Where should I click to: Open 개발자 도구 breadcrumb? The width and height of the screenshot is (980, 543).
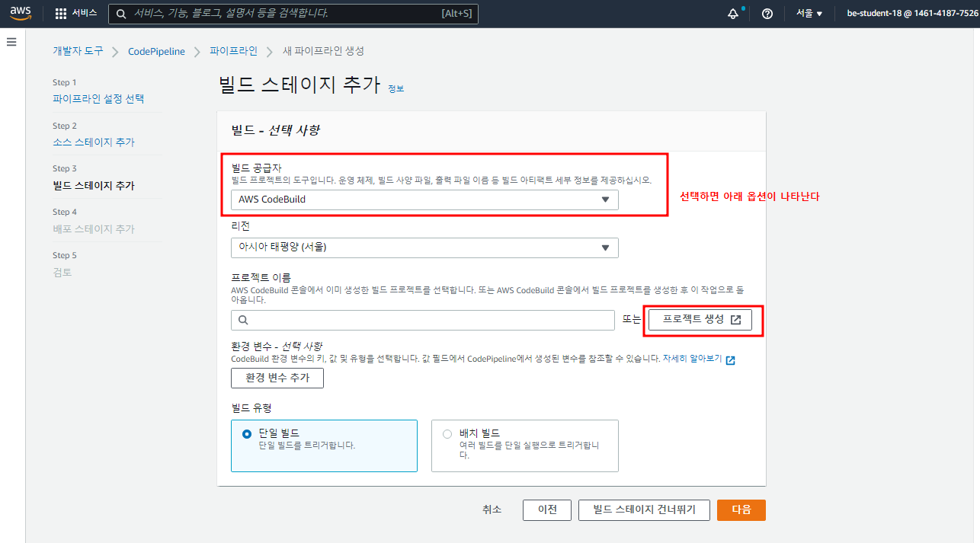click(x=78, y=51)
